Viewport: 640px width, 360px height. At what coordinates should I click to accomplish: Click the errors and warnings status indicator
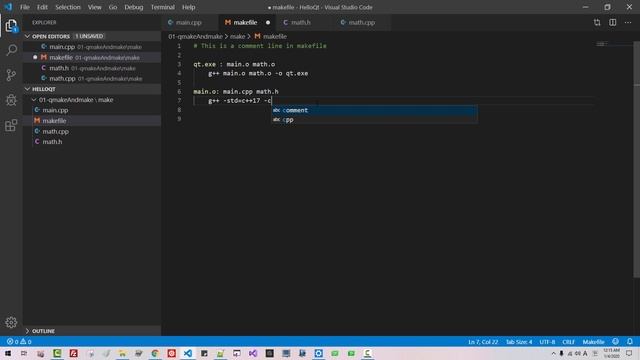(x=19, y=342)
